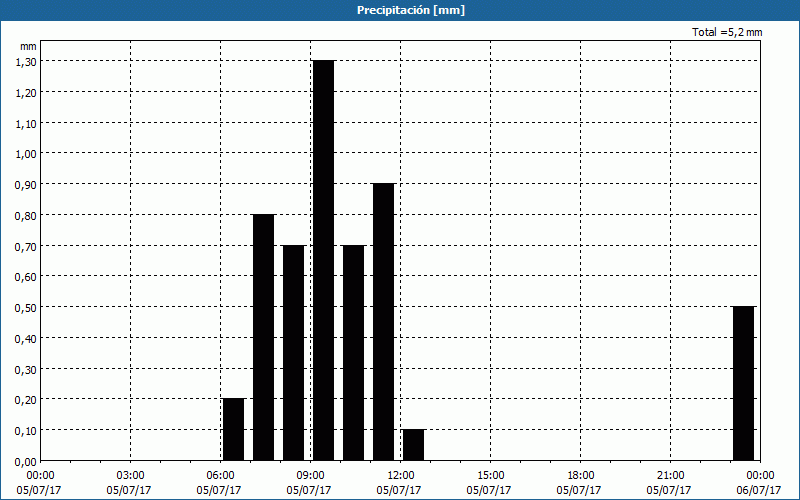
Task: Click the y-axis value 0,50
Action: click(x=26, y=308)
